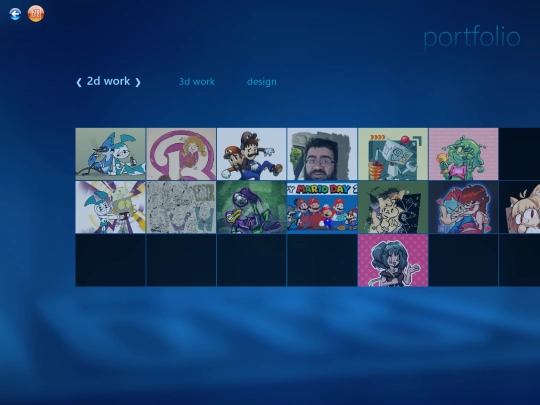Open the arcade joystick illustration thumbnail
This screenshot has width=540, height=405.
coord(393,154)
